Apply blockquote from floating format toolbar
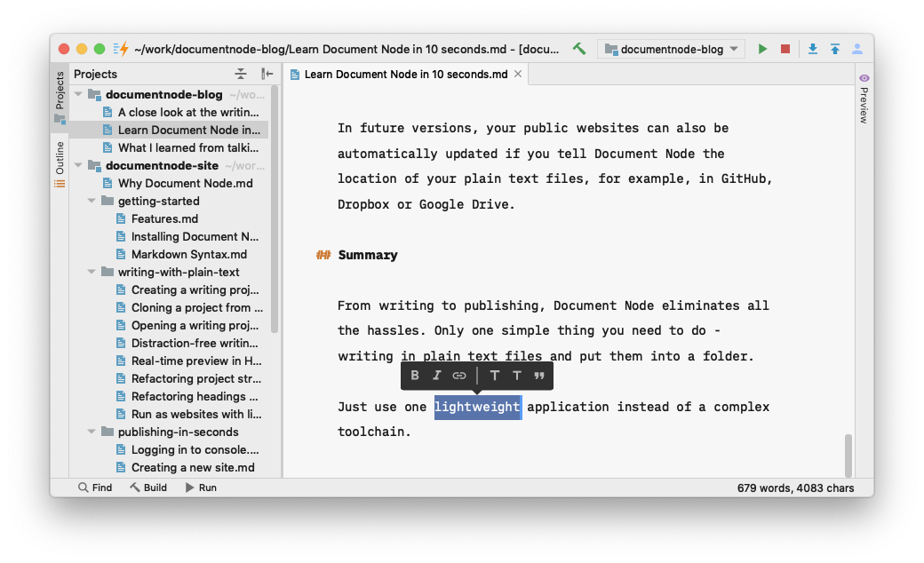This screenshot has width=924, height=563. [539, 375]
